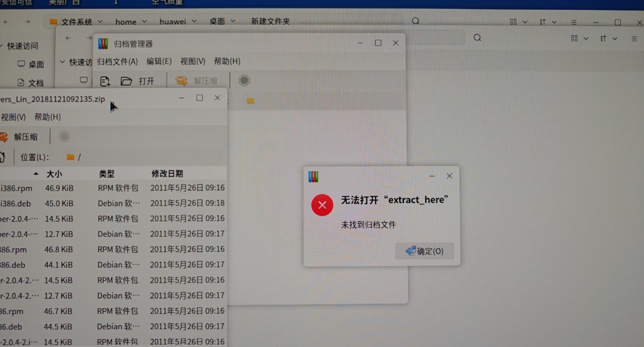Open the 编辑(E) menu in Archive Manager
644x347 pixels.
[159, 61]
